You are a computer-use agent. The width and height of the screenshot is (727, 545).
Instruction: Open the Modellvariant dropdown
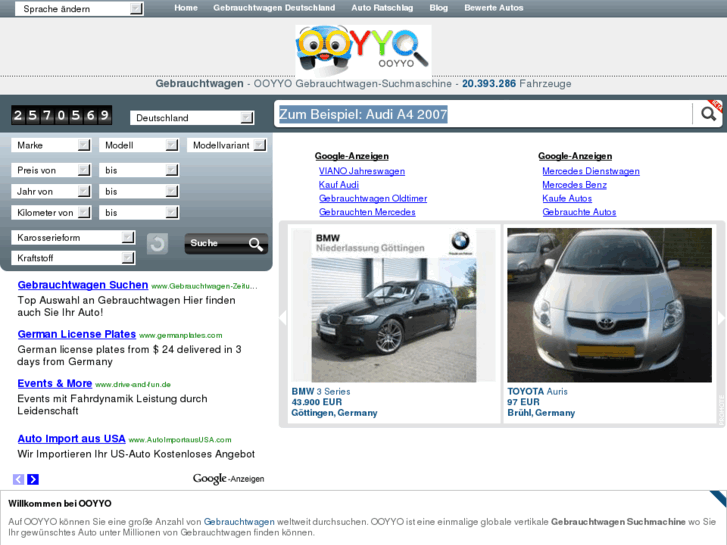[x=227, y=145]
